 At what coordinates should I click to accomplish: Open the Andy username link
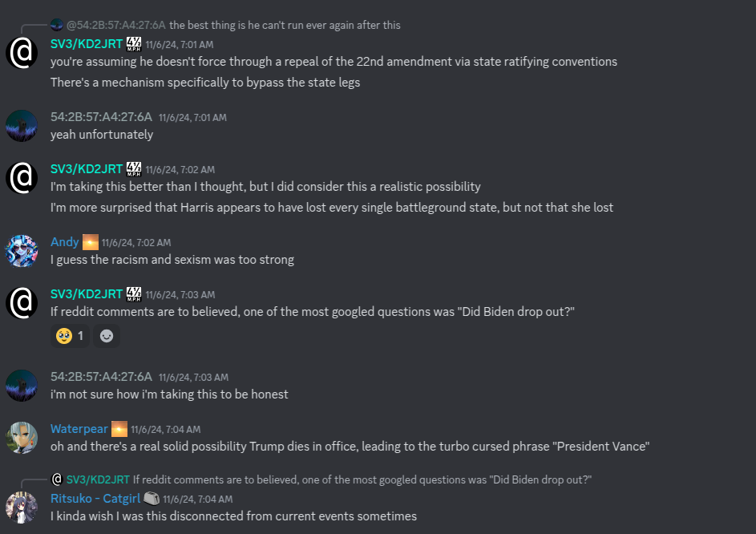click(x=64, y=242)
